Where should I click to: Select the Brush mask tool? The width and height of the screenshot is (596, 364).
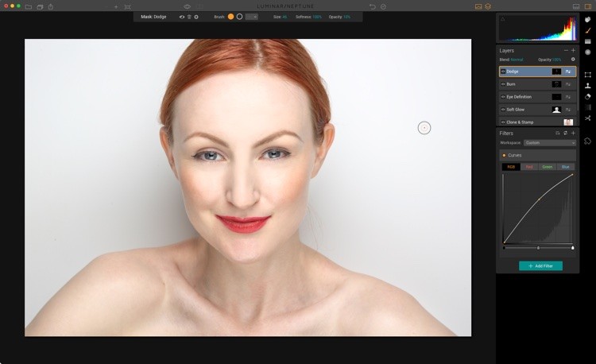click(587, 30)
